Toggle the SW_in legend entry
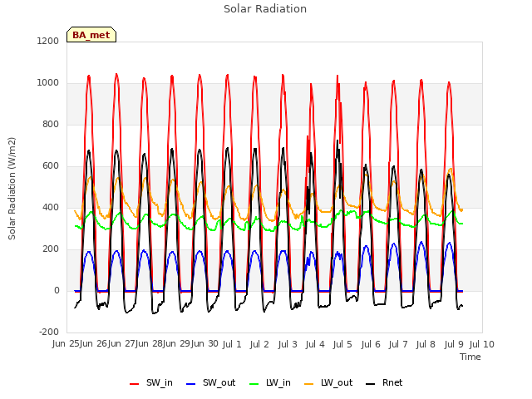Screen dimensions: 532x399 pos(151,382)
